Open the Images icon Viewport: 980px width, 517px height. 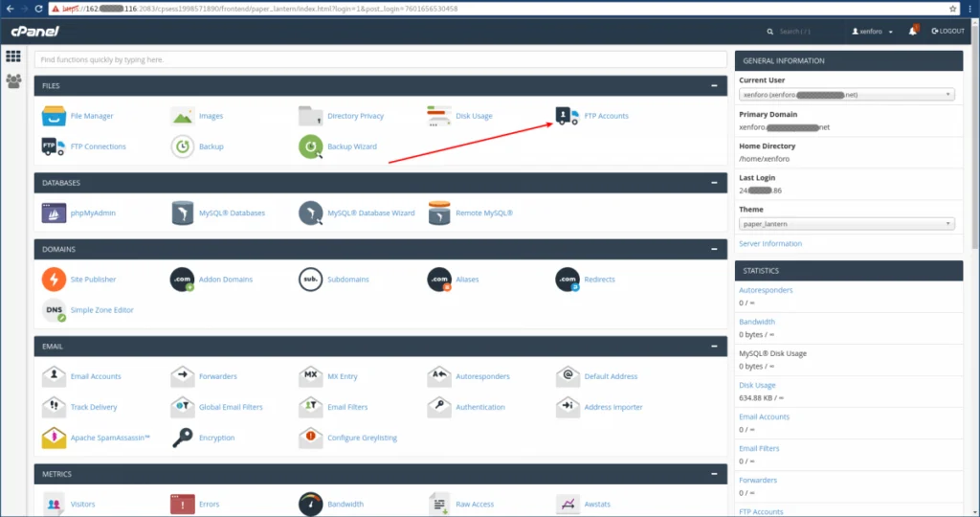[183, 116]
